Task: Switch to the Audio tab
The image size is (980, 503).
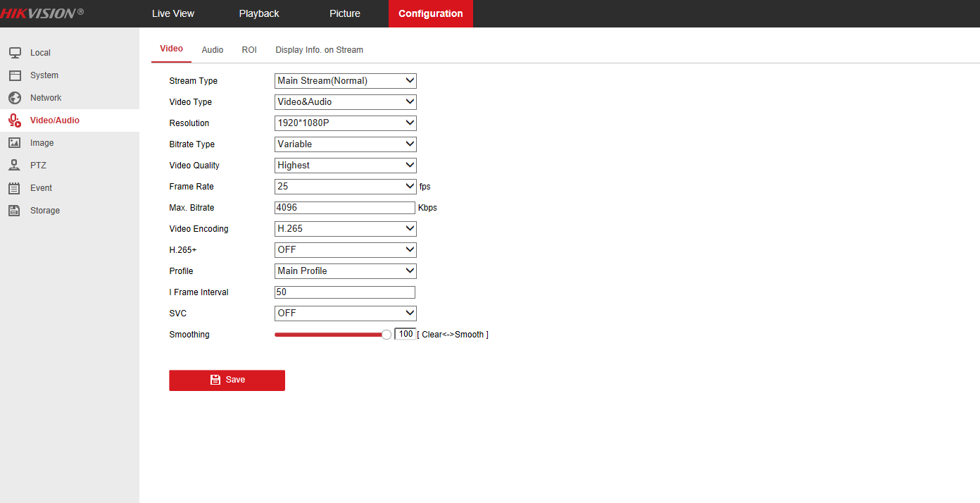Action: click(x=213, y=50)
